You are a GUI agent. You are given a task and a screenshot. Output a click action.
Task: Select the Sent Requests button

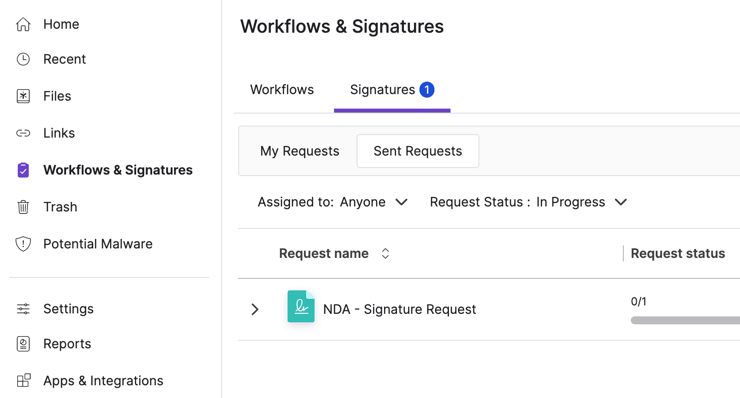418,151
